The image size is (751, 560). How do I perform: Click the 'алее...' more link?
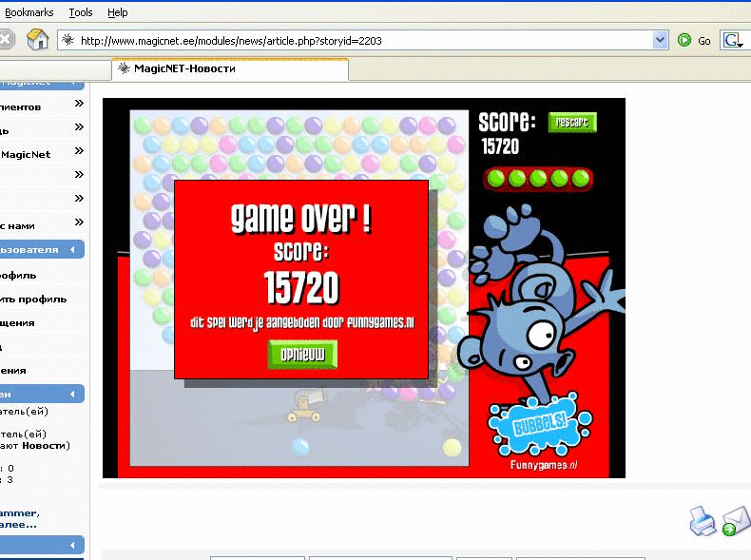click(18, 525)
